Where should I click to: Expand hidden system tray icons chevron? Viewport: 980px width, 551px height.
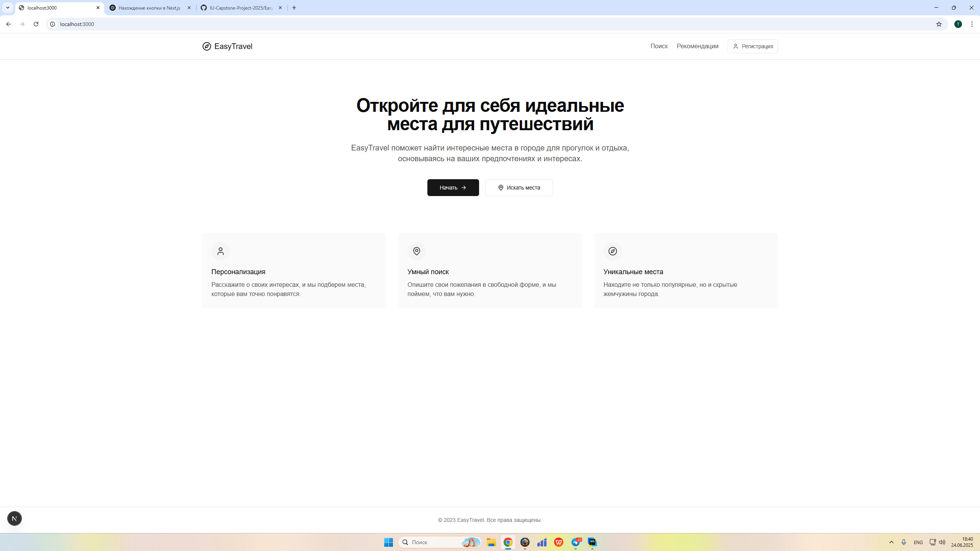point(891,542)
